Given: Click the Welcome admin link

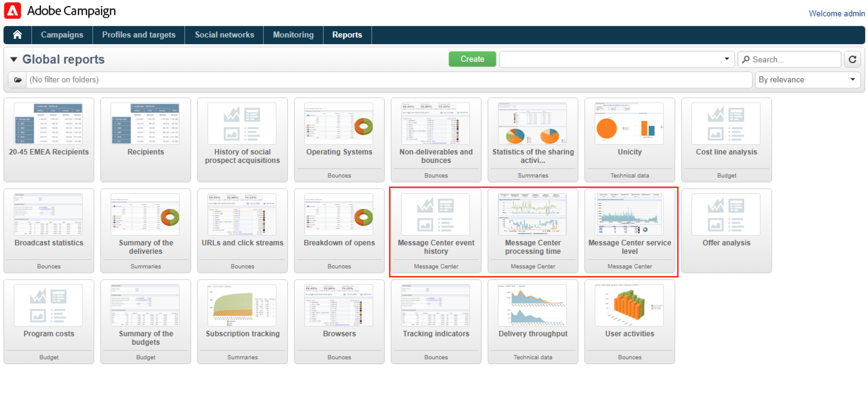Looking at the screenshot, I should 836,14.
